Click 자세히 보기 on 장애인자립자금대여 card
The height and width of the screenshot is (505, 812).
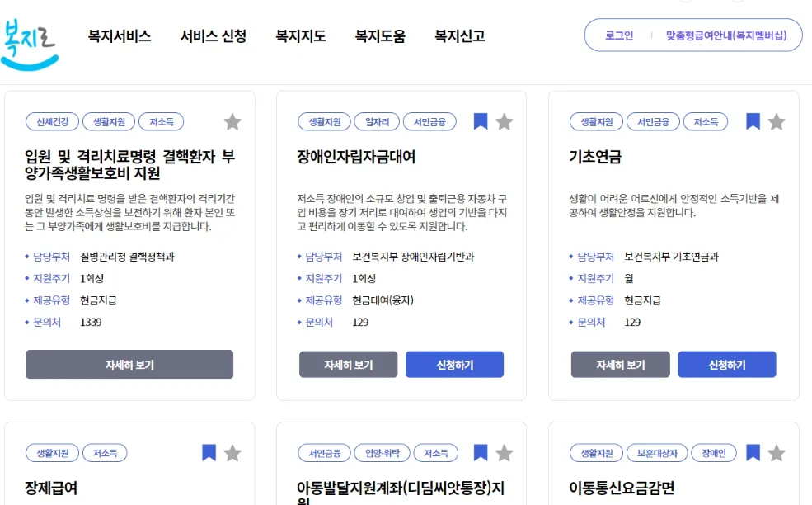[x=348, y=365]
